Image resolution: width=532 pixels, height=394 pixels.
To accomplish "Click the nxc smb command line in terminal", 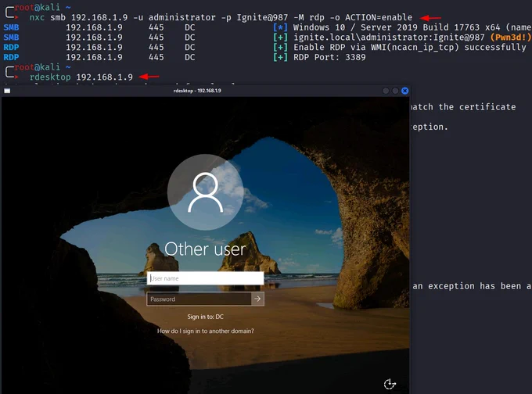I will pos(221,17).
